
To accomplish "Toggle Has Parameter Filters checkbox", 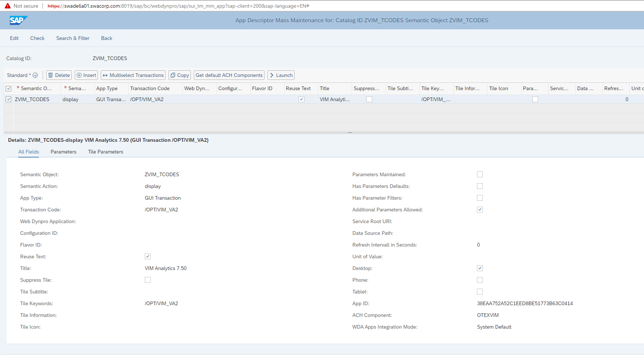I will click(480, 198).
